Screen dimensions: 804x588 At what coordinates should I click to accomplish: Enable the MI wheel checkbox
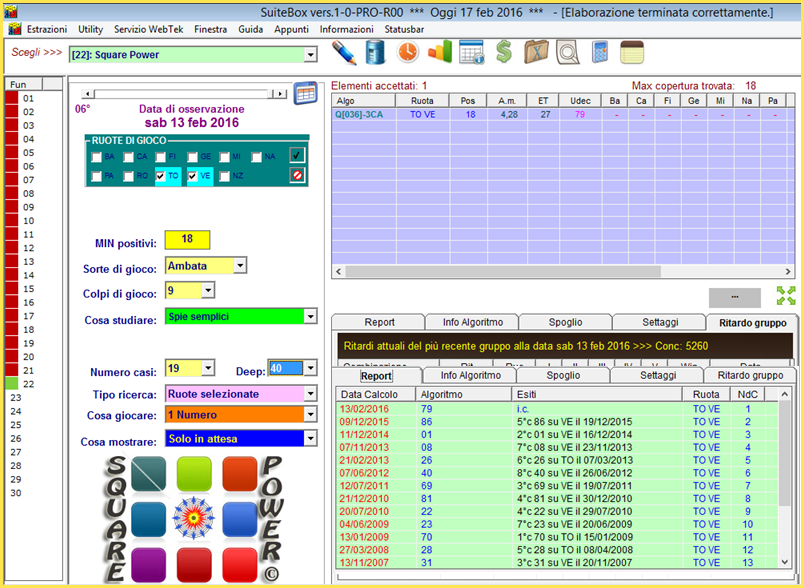pyautogui.click(x=225, y=157)
